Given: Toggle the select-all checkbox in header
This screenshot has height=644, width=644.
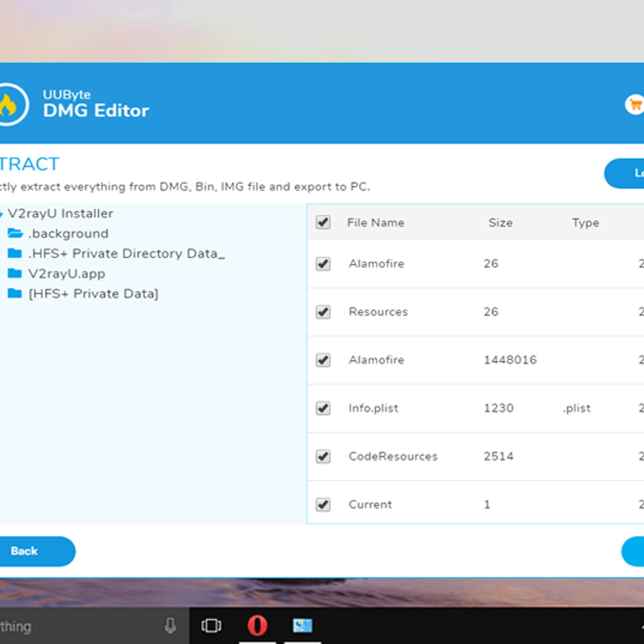Looking at the screenshot, I should (323, 222).
